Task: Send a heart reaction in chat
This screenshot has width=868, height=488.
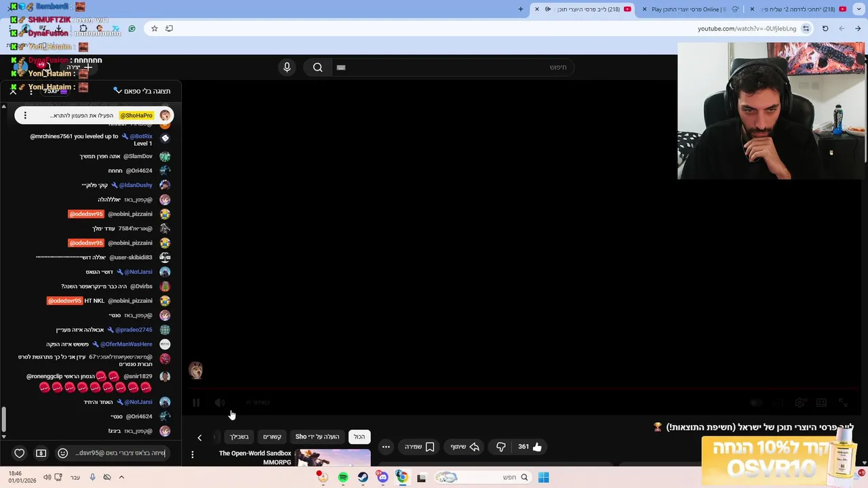Action: pos(19,453)
